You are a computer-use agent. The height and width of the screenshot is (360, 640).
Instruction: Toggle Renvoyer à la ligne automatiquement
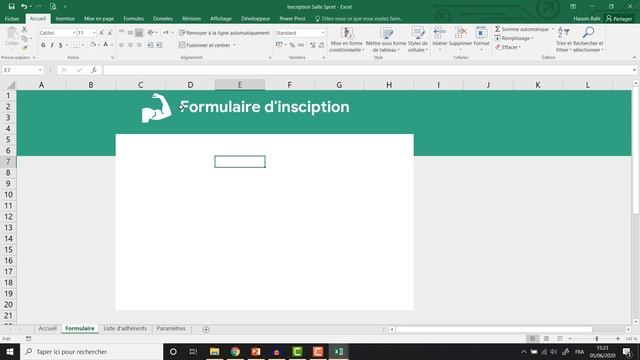(x=224, y=33)
